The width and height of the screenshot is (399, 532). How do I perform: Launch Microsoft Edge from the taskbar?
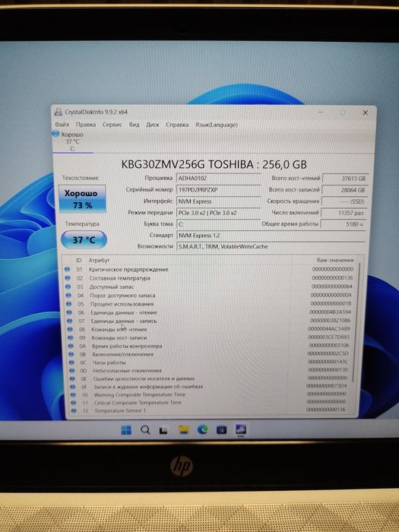[203, 430]
